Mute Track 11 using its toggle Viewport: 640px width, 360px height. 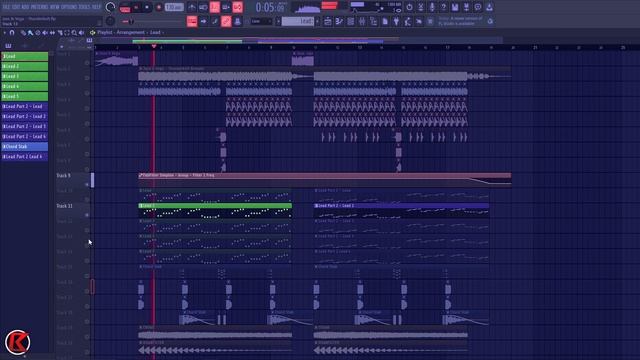coord(87,215)
